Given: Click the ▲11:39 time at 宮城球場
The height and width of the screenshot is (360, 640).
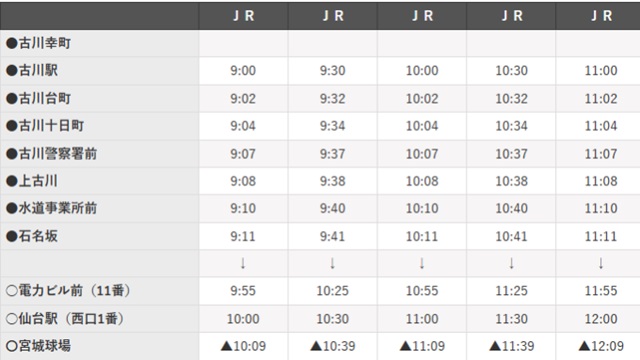Looking at the screenshot, I should pyautogui.click(x=511, y=346).
